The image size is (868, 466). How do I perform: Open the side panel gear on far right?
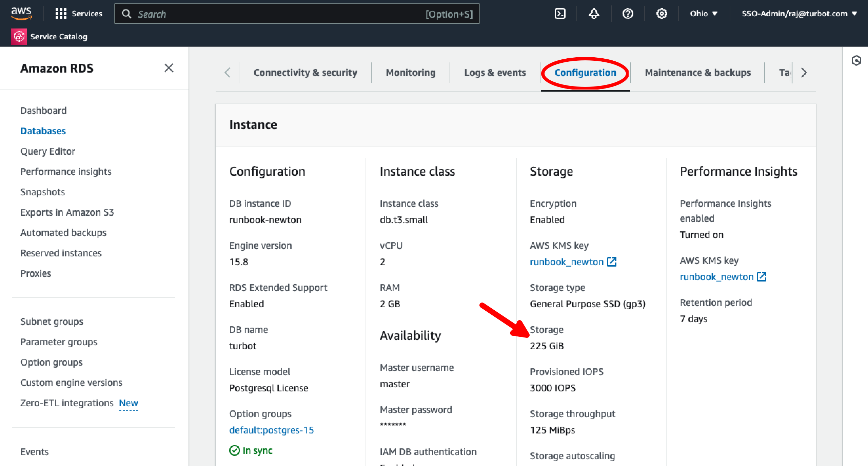pos(857,61)
